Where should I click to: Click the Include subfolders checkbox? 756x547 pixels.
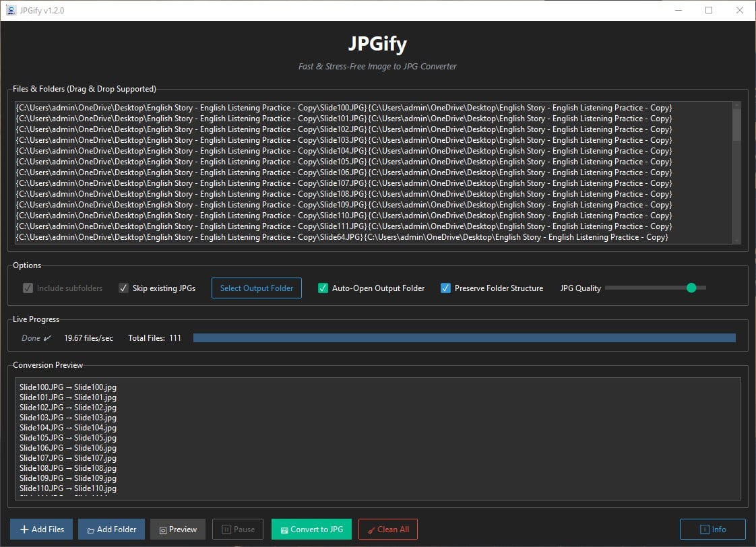point(28,288)
